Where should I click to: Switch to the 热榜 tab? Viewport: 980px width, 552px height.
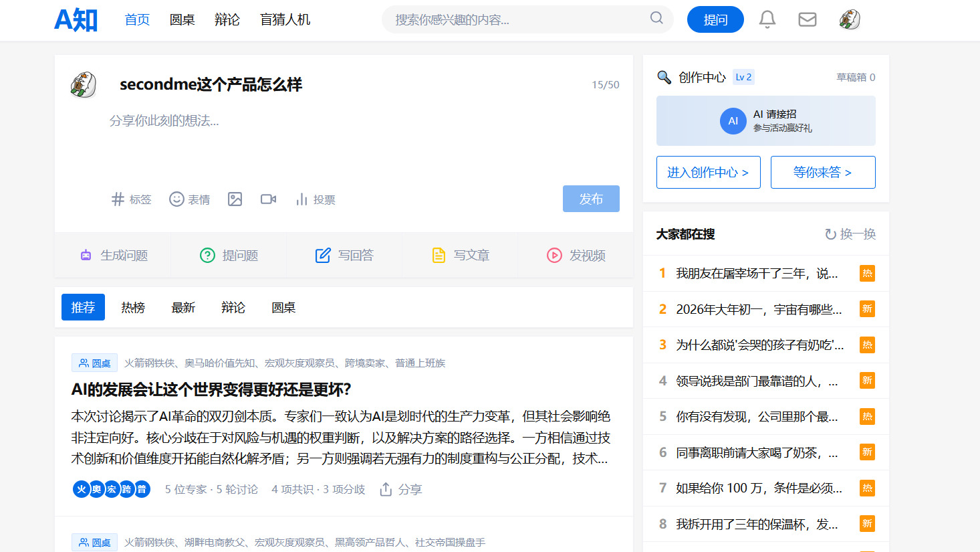(x=133, y=307)
